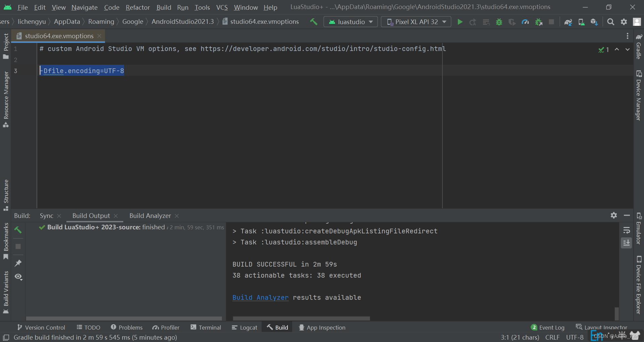
Task: Run the luastudio configuration
Action: 460,21
